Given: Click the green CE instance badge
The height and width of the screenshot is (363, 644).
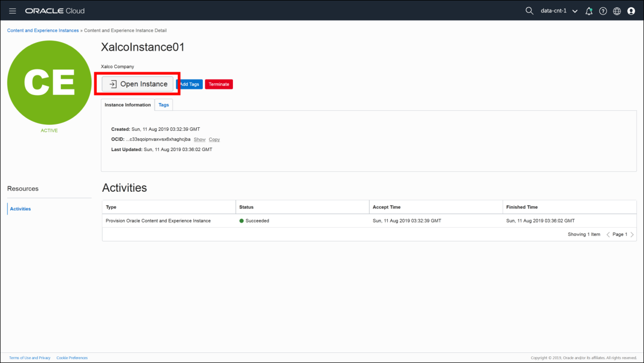Looking at the screenshot, I should pos(49,82).
